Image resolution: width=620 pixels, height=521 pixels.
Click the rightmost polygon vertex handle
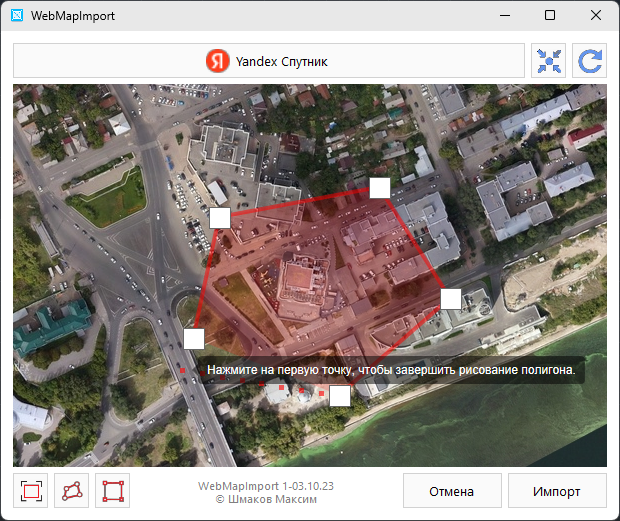pyautogui.click(x=451, y=298)
